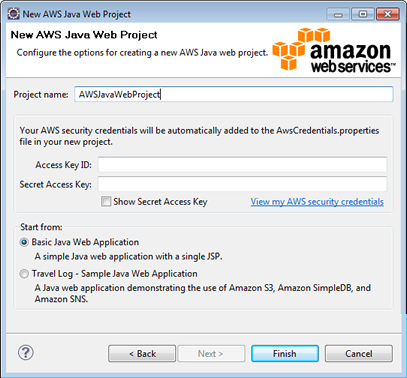Click the Secret Access Key input field
This screenshot has height=378, width=407.
pyautogui.click(x=242, y=184)
